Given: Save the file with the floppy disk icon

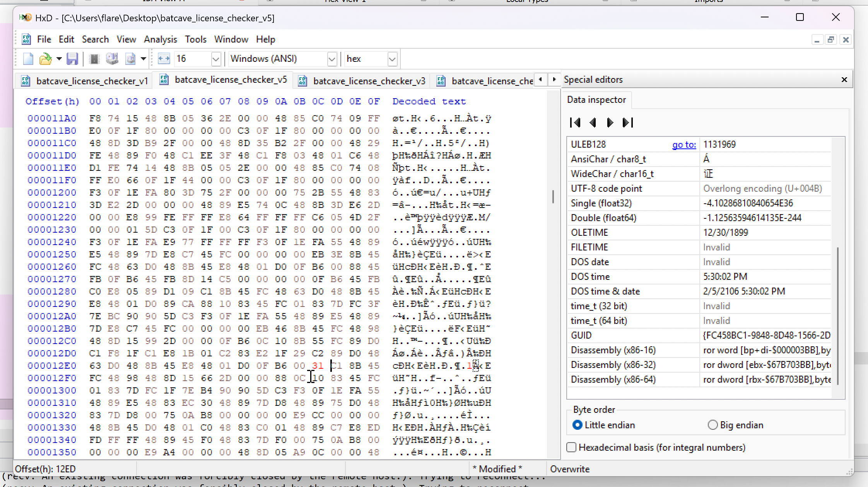Looking at the screenshot, I should pos(72,59).
